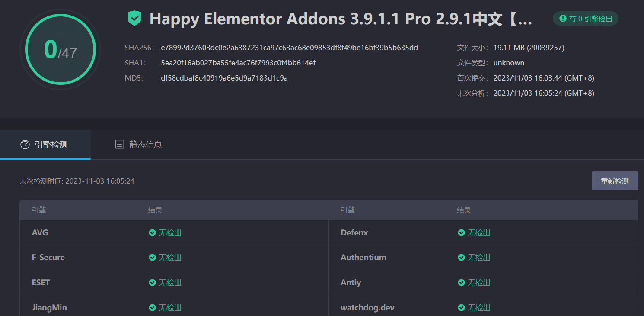Click the list icon on 静态信息 tab
644x316 pixels.
120,145
